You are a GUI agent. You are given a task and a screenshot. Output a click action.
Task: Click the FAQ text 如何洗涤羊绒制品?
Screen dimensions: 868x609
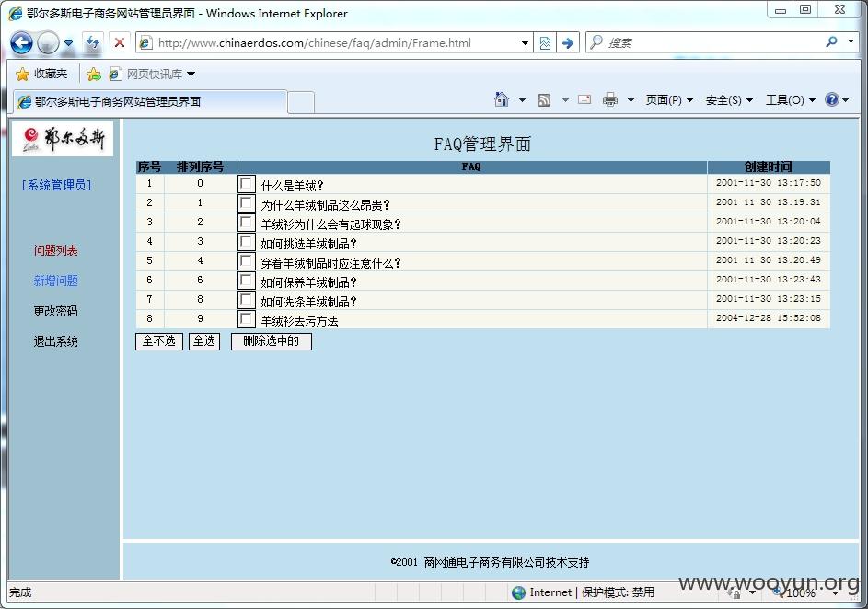click(x=308, y=302)
